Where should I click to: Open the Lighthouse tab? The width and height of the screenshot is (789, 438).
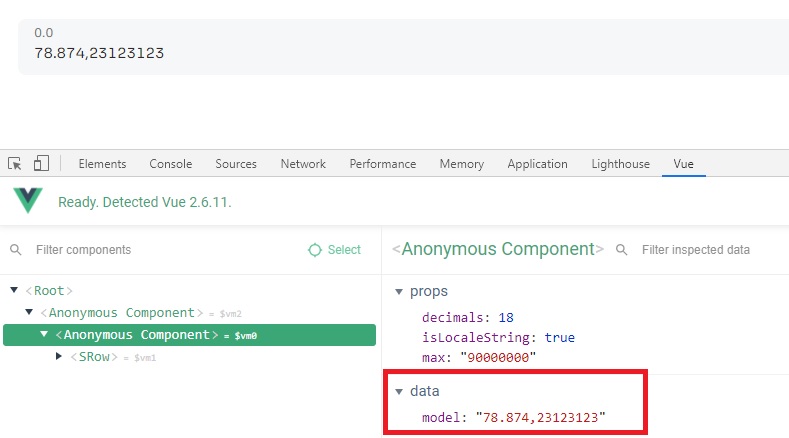[x=620, y=164]
